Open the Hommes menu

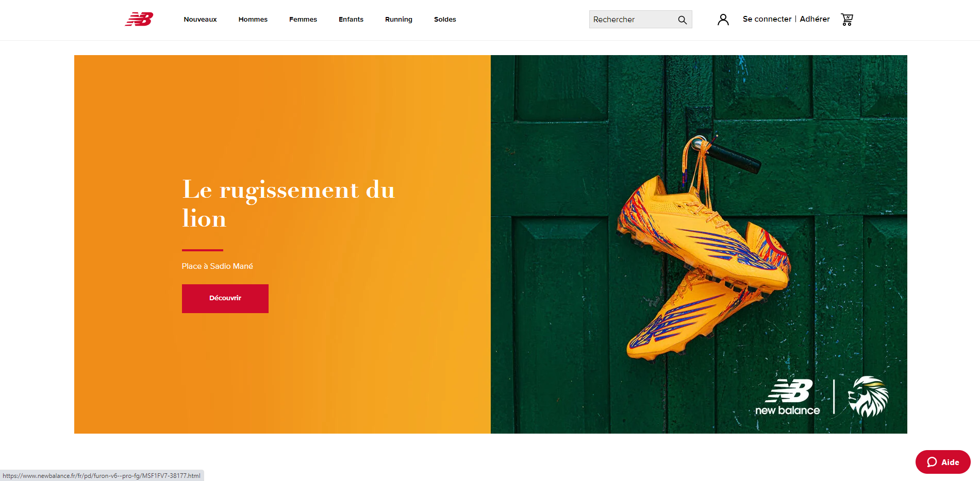[x=253, y=20]
